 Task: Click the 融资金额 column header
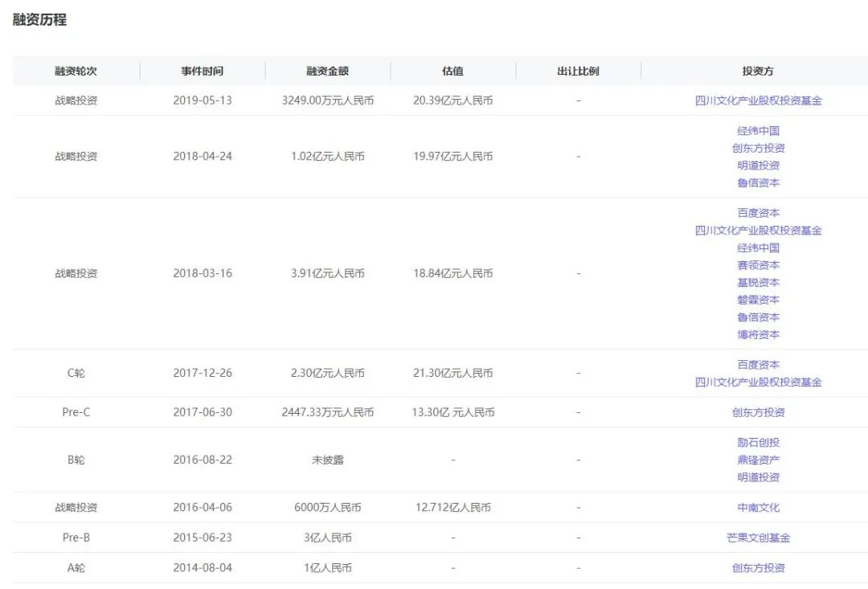pos(328,71)
